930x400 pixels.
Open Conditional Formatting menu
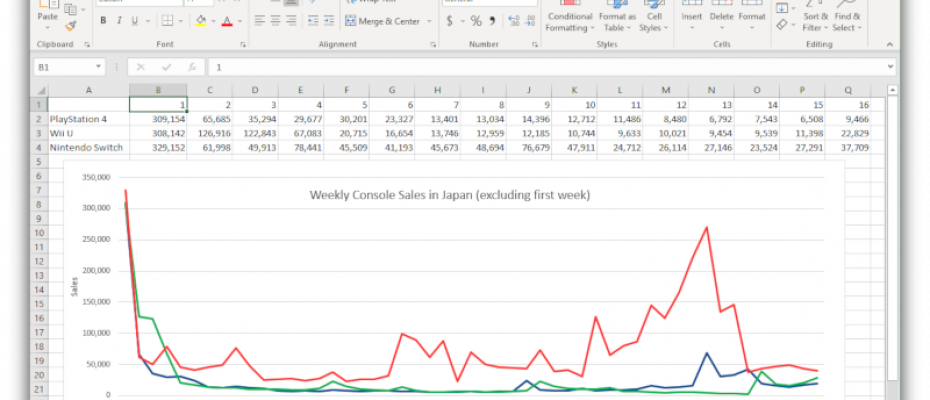[569, 17]
